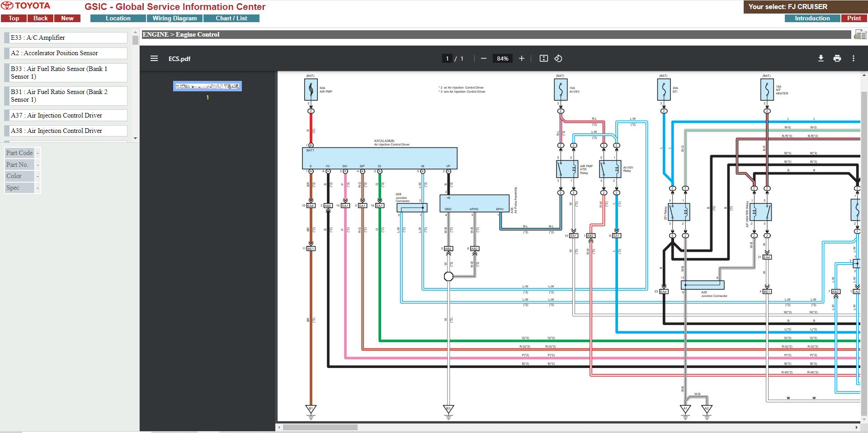Zoom in on the PDF
The width and height of the screenshot is (868, 433).
tap(521, 58)
